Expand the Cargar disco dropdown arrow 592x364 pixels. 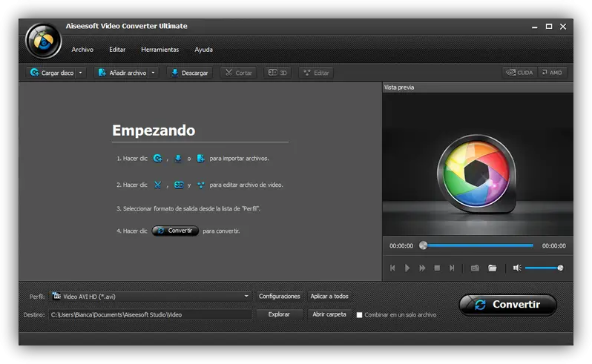[x=81, y=73]
